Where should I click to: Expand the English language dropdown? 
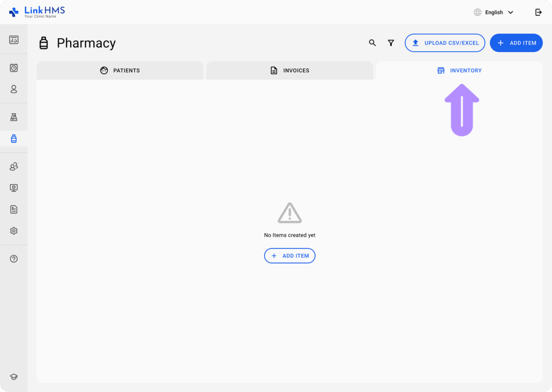coord(494,12)
